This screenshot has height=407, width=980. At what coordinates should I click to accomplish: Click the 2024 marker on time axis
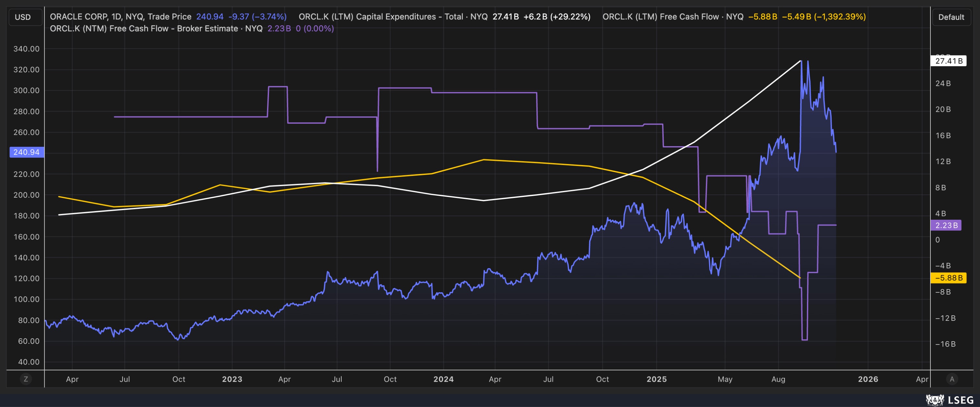coord(443,379)
